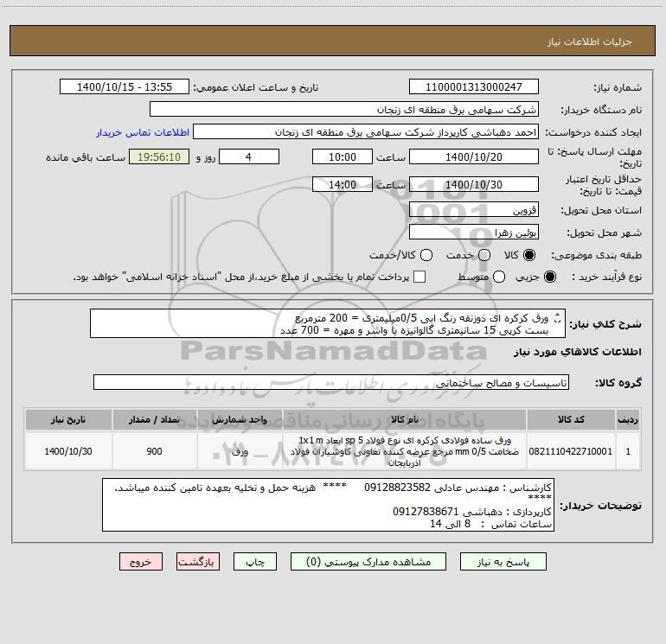Click the چاپ print button
666x644 pixels.
255,562
